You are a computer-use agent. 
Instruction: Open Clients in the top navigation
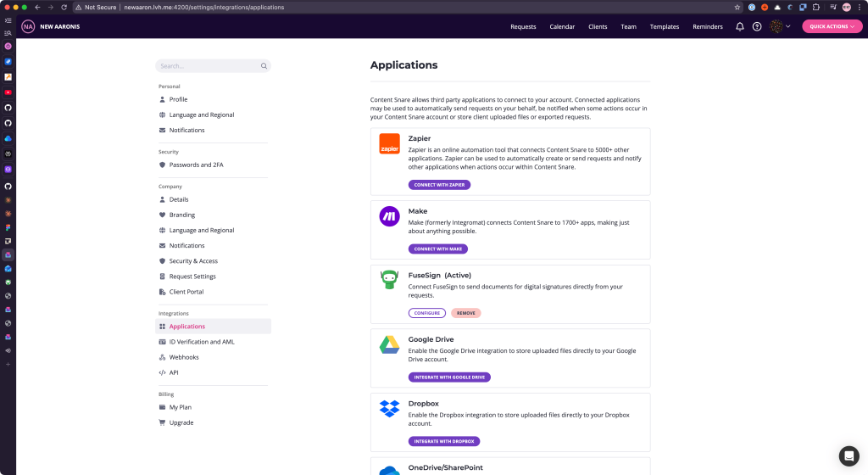tap(598, 26)
